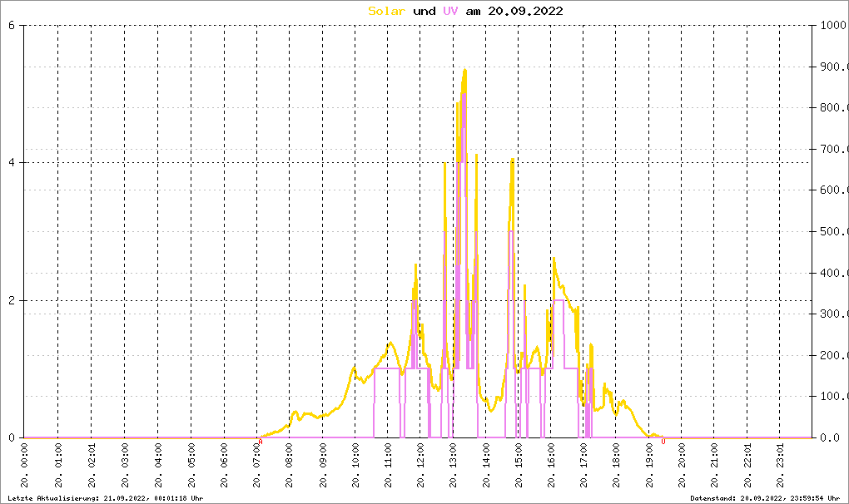Click the time axis label '20. 14:00'
The width and height of the screenshot is (849, 504).
[x=486, y=466]
